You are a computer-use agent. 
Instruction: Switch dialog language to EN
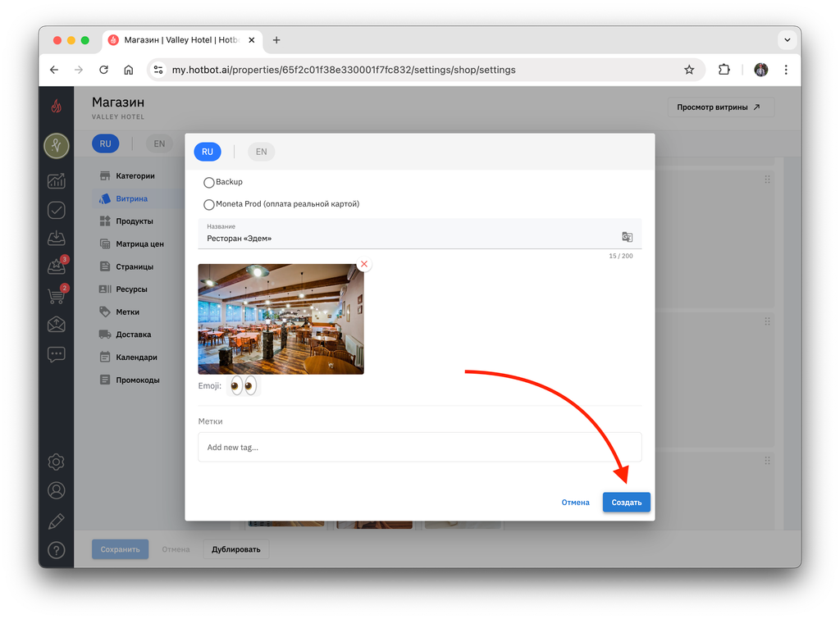point(261,152)
